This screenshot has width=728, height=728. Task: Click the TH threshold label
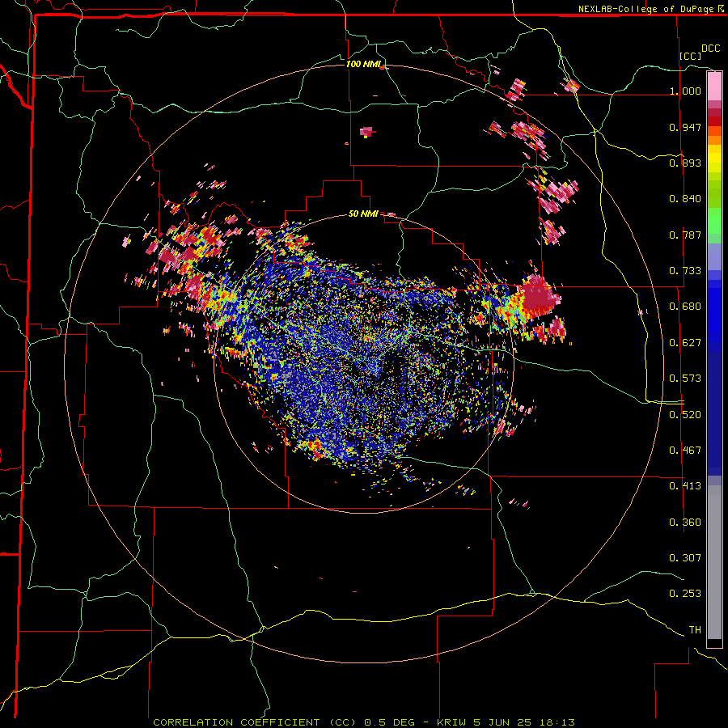[x=695, y=630]
